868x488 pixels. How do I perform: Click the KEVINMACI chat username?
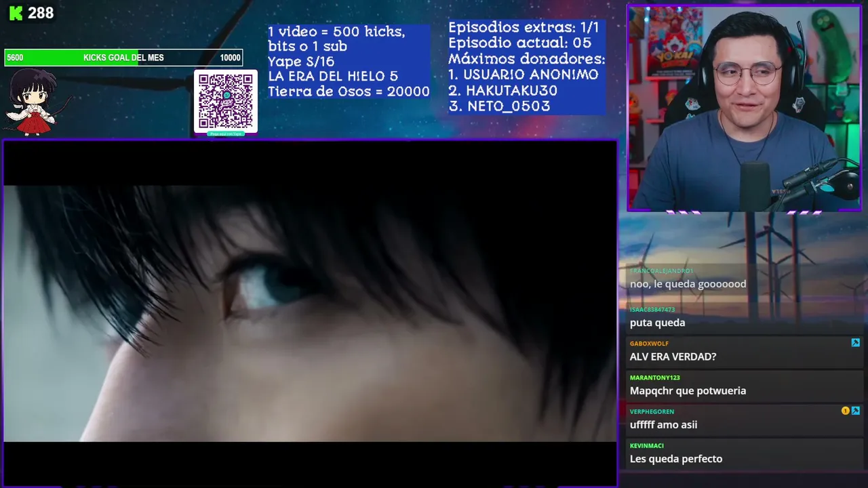point(646,445)
